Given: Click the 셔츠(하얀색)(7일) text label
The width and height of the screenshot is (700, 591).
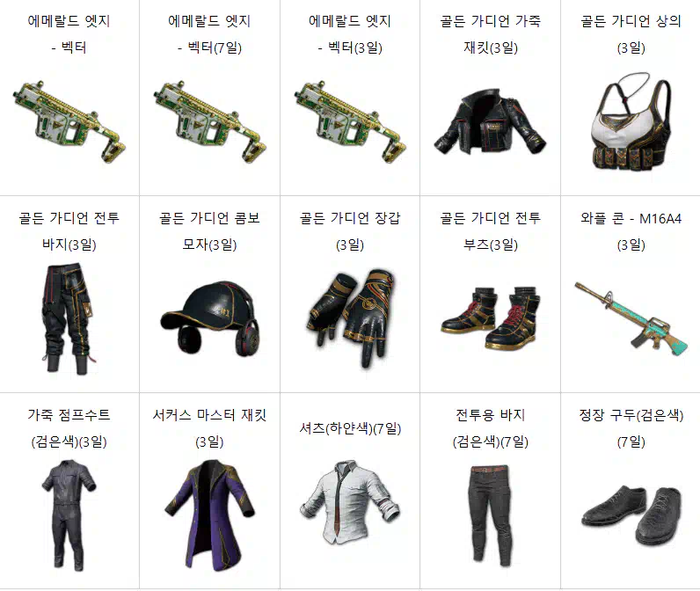Looking at the screenshot, I should coord(350,428).
